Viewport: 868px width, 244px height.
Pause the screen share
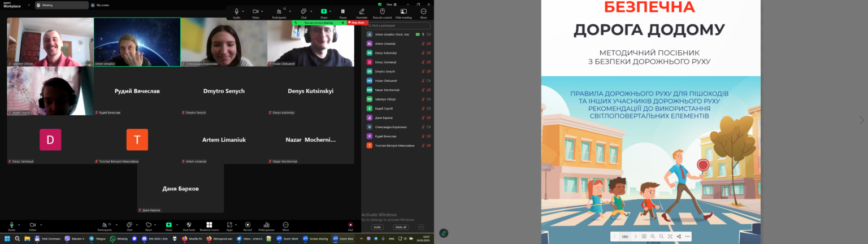342,13
